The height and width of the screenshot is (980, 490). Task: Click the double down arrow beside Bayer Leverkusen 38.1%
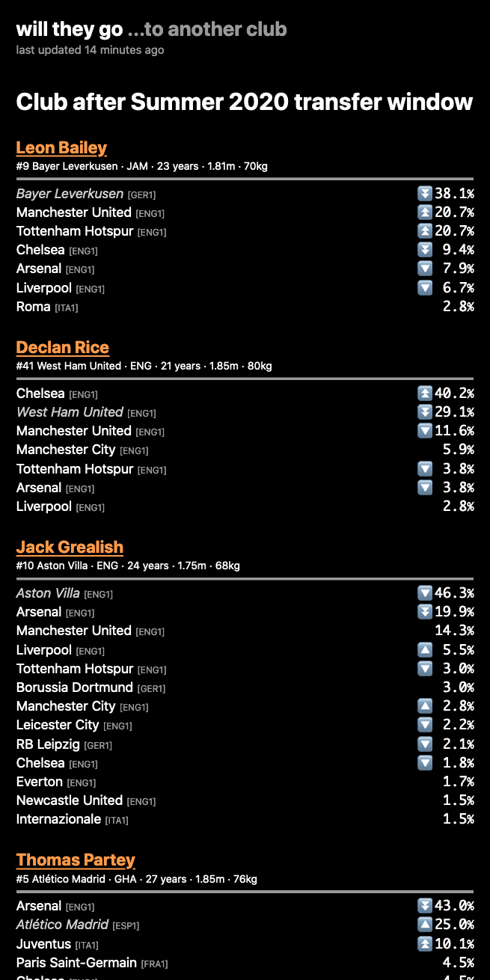coord(425,194)
